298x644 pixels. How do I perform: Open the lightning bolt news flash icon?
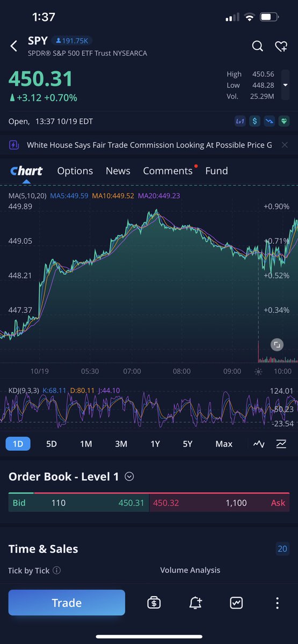(x=14, y=145)
